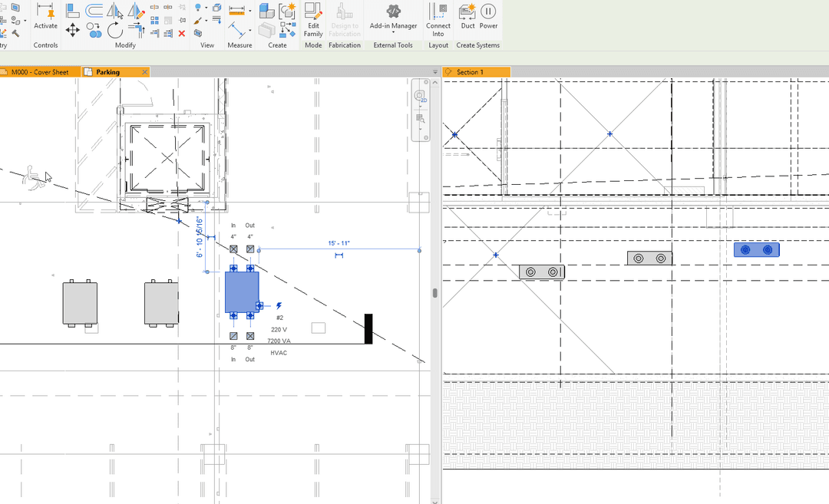Click Connect Into button
829x504 pixels.
pos(438,19)
